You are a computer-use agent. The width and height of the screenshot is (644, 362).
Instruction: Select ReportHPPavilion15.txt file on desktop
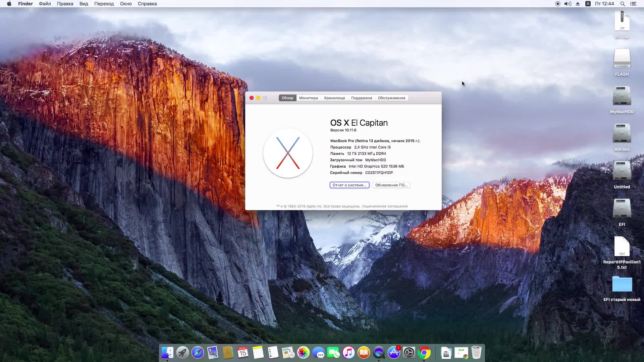pyautogui.click(x=622, y=253)
